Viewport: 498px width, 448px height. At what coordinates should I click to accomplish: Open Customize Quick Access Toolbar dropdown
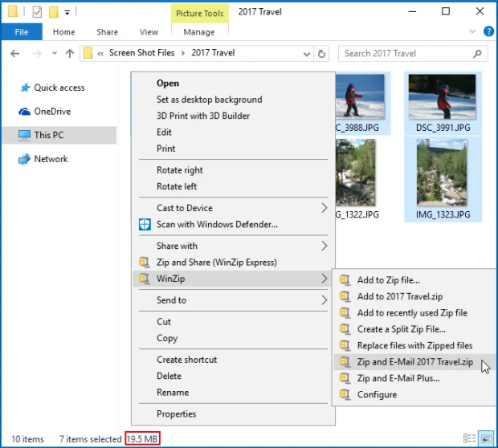coord(68,12)
